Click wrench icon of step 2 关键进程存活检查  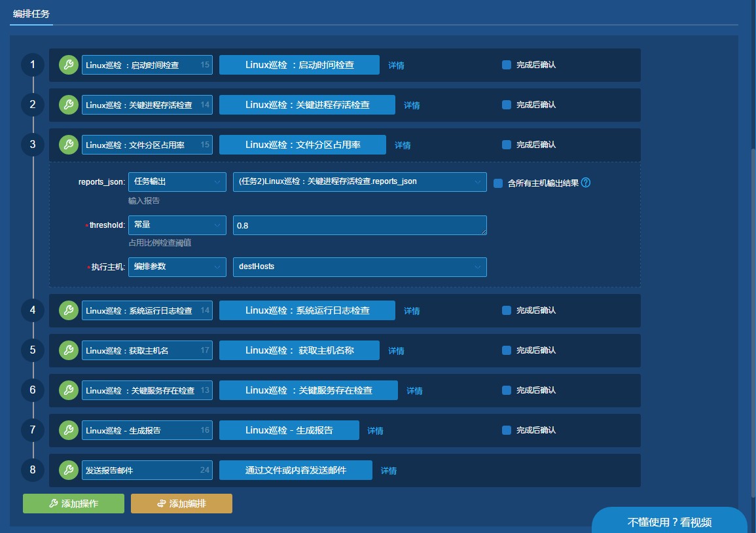(x=69, y=105)
